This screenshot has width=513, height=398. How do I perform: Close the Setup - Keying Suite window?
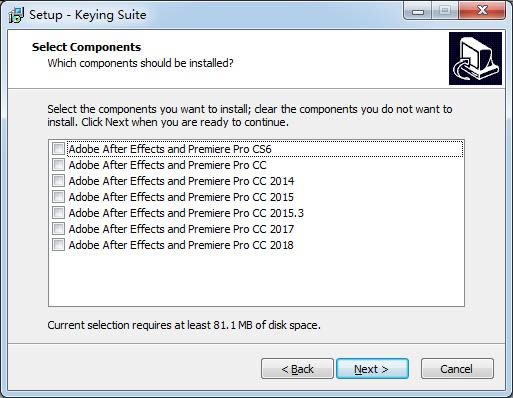[482, 11]
